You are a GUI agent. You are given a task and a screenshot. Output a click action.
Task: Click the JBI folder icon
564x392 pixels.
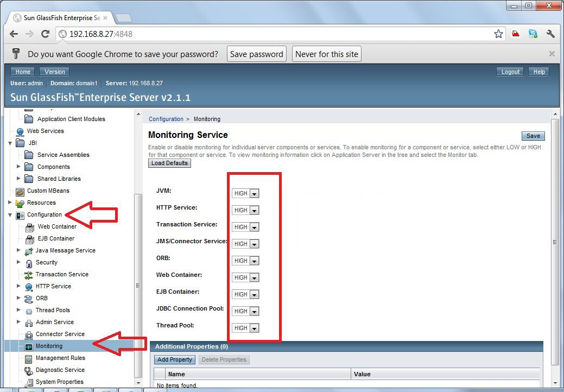[20, 143]
